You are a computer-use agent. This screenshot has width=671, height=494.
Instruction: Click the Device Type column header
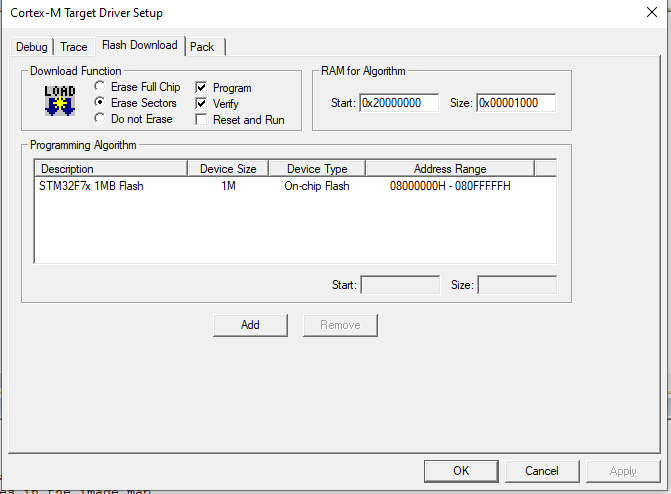pos(317,169)
